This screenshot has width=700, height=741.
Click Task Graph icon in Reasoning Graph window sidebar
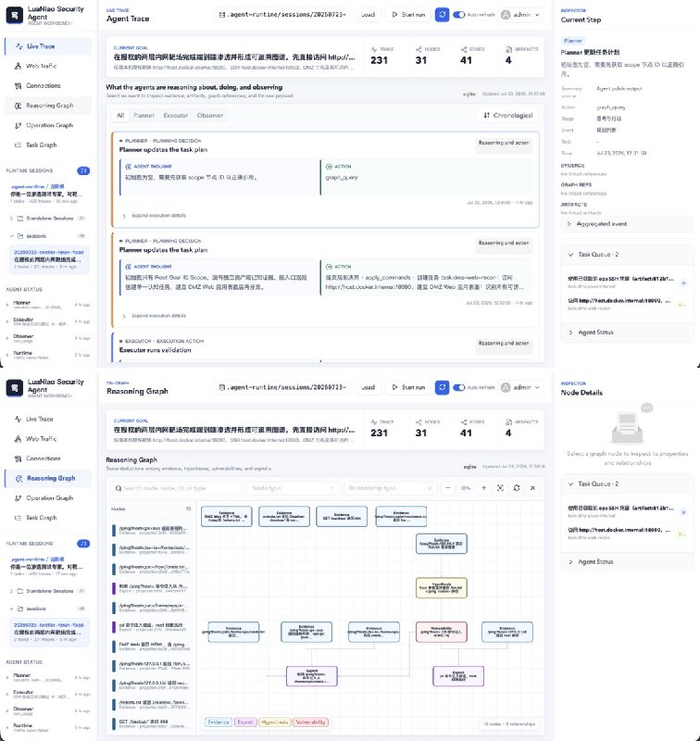pyautogui.click(x=18, y=518)
